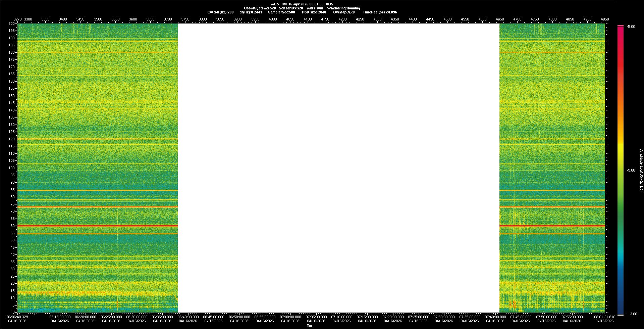644x329 pixels.
Task: Click the 100 Hz tick on the frequency axis
Action: pyautogui.click(x=12, y=168)
